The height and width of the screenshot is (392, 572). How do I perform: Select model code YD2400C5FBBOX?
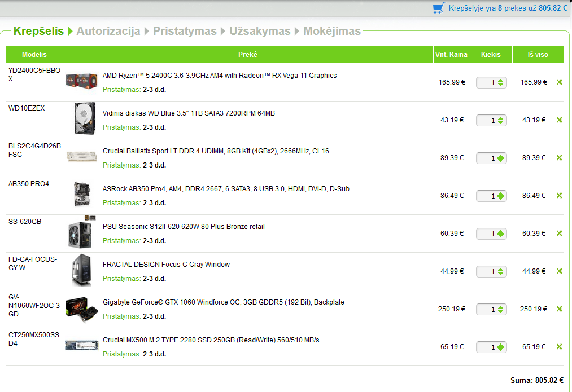(x=34, y=74)
